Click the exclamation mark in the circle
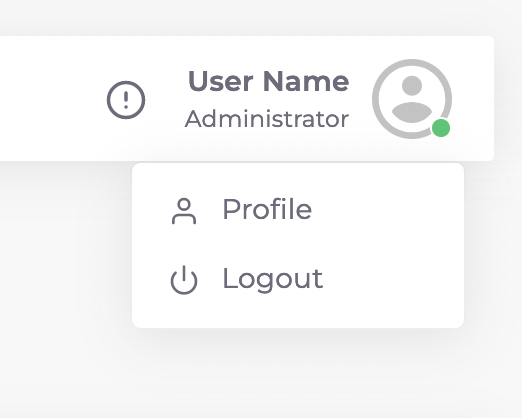Viewport: 522px width, 418px height. point(126,100)
